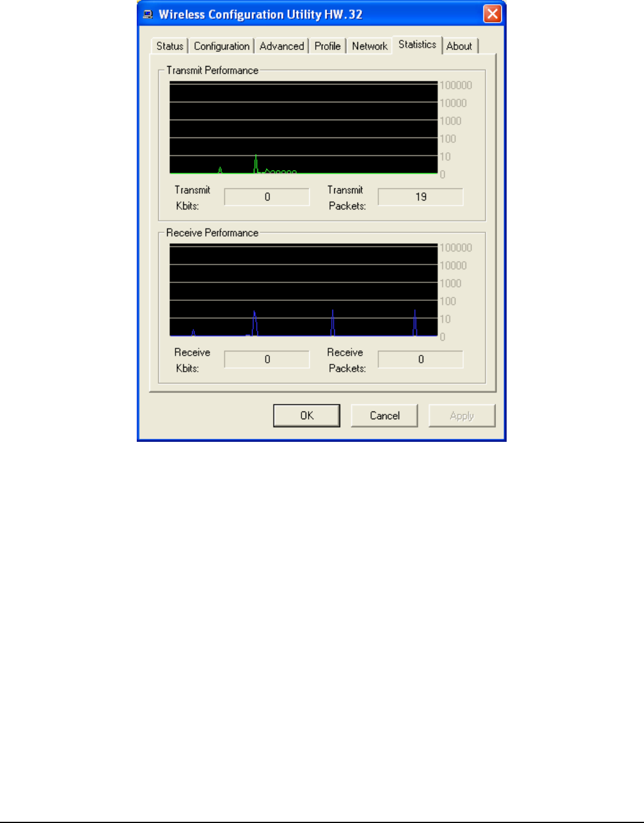Click the Receive Performance group label
This screenshot has width=644, height=823.
[212, 233]
